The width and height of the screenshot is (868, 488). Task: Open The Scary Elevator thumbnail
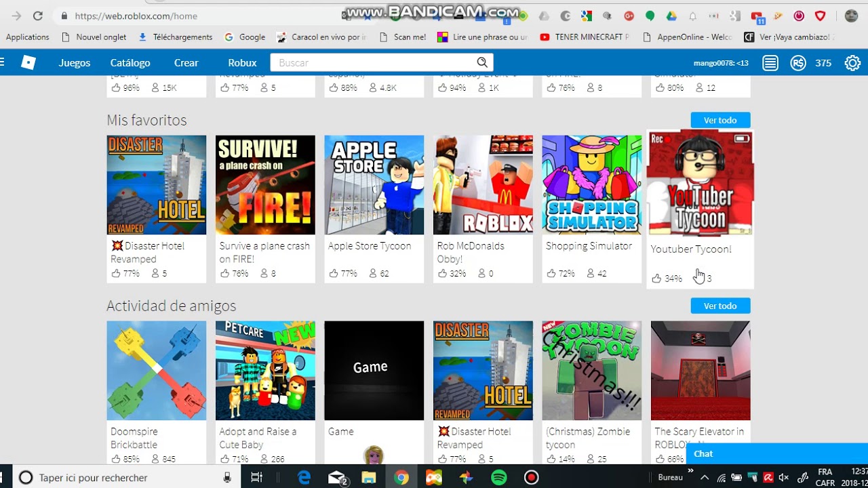pos(701,371)
